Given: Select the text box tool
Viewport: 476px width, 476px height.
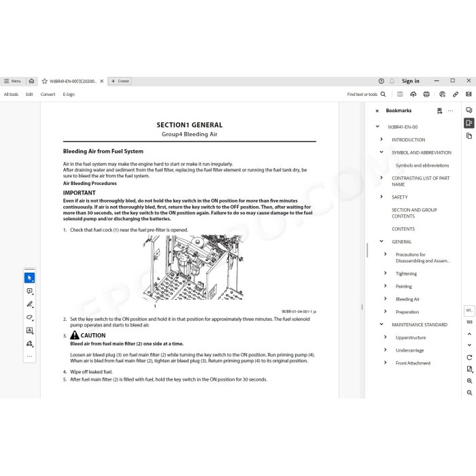Looking at the screenshot, I should point(29,330).
